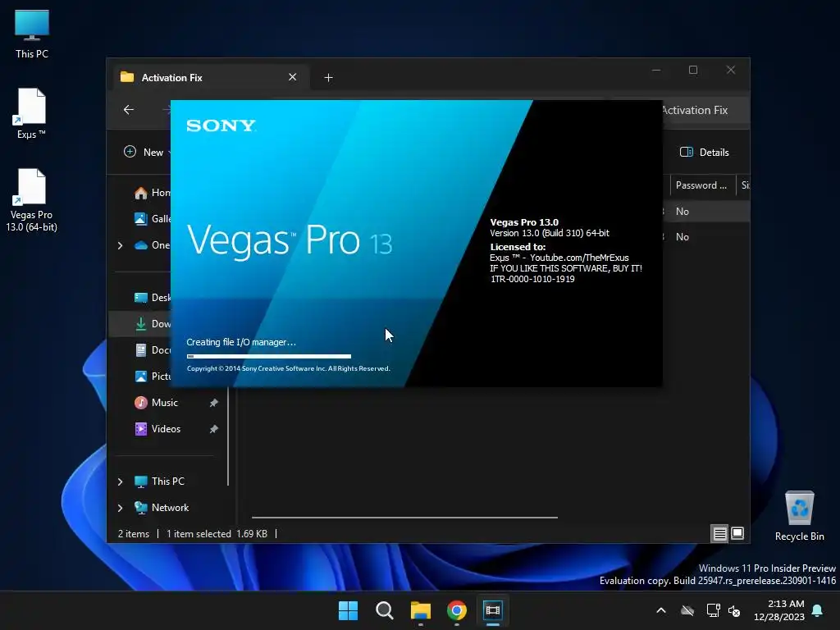Open Pictures in the Explorer sidebar

(x=153, y=377)
